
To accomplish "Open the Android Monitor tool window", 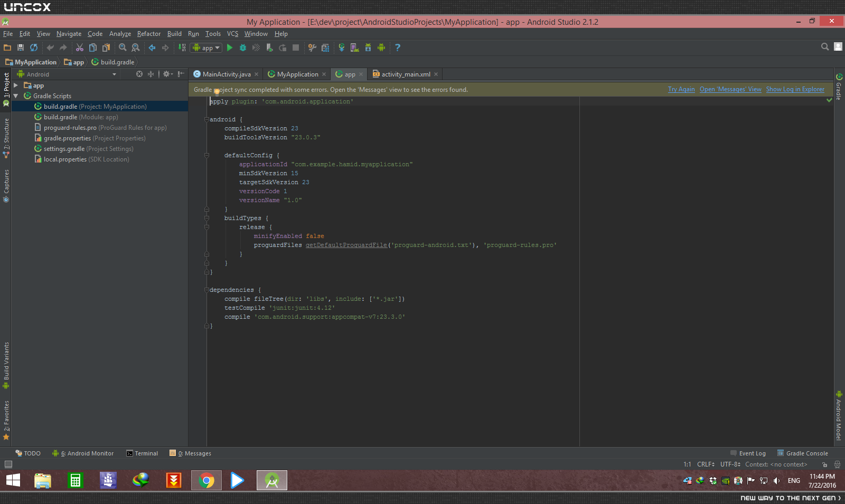I will click(83, 453).
